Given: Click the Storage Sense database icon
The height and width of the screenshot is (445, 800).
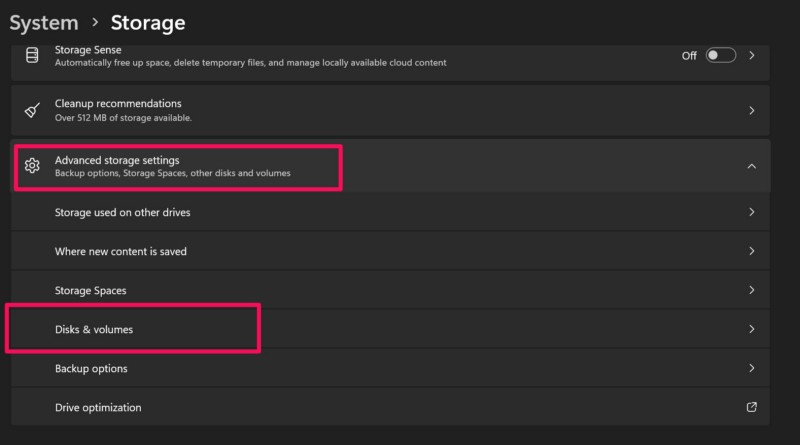Looking at the screenshot, I should coord(31,55).
